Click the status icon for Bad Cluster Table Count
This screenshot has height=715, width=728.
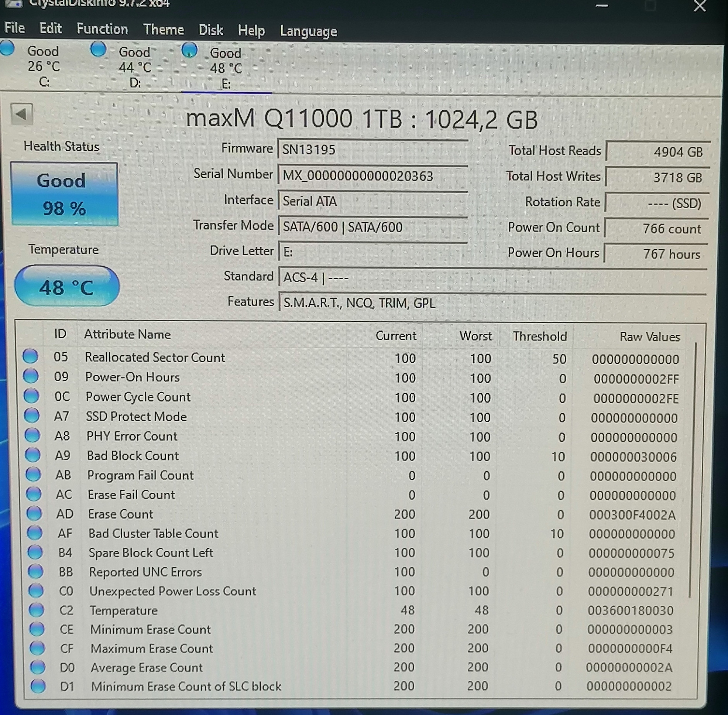click(35, 533)
